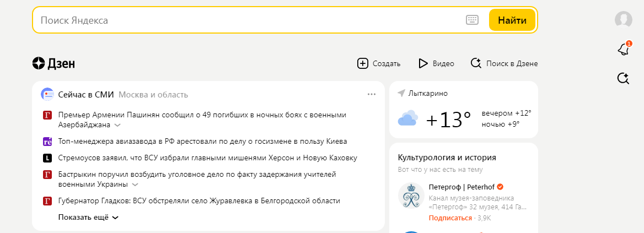The width and height of the screenshot is (644, 233).
Task: Click the Сейчас в СМИ news icon
Action: coord(47,94)
